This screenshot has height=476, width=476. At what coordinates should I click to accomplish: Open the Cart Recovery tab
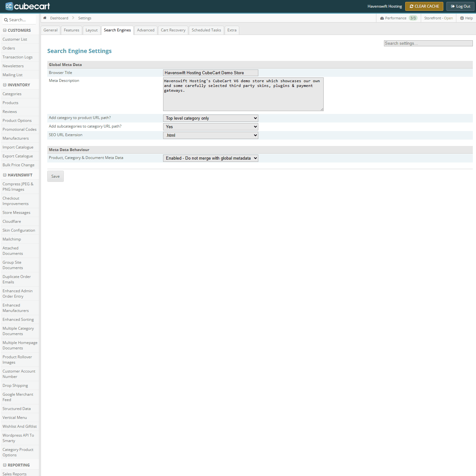click(173, 30)
